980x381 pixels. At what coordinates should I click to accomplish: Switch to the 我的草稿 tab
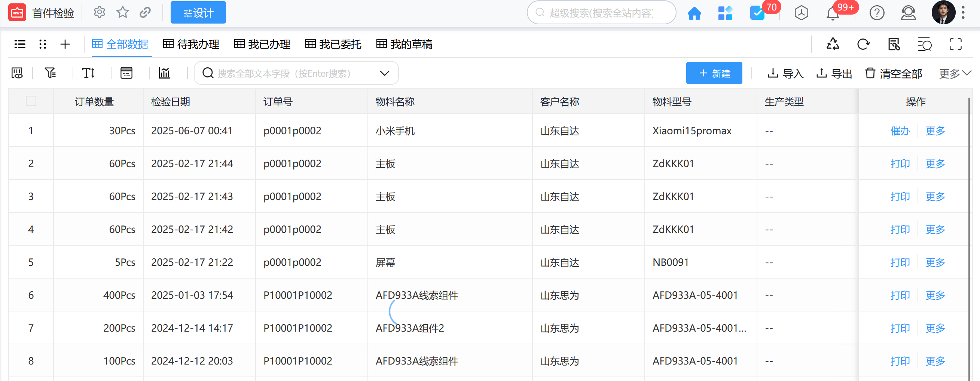pyautogui.click(x=404, y=44)
